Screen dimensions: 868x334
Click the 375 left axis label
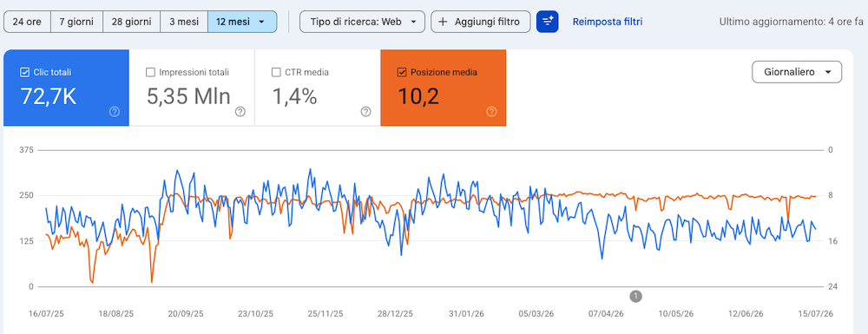tap(27, 150)
